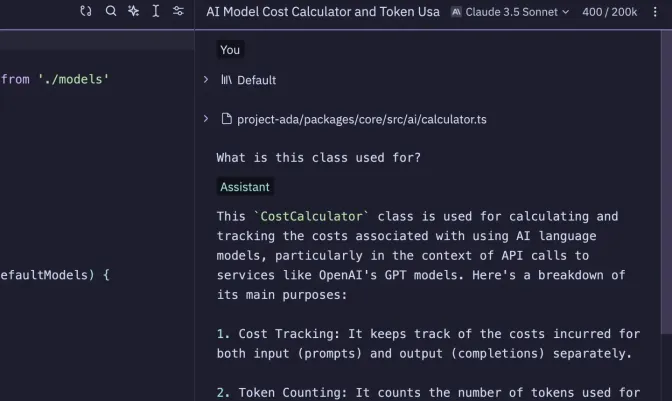
Task: Click the 400 / 200k token counter
Action: pyautogui.click(x=610, y=12)
